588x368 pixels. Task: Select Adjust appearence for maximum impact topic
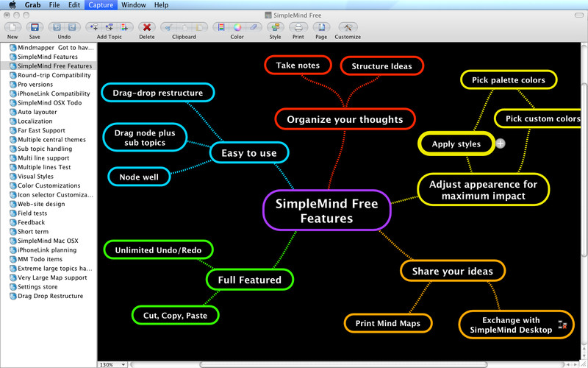point(484,190)
